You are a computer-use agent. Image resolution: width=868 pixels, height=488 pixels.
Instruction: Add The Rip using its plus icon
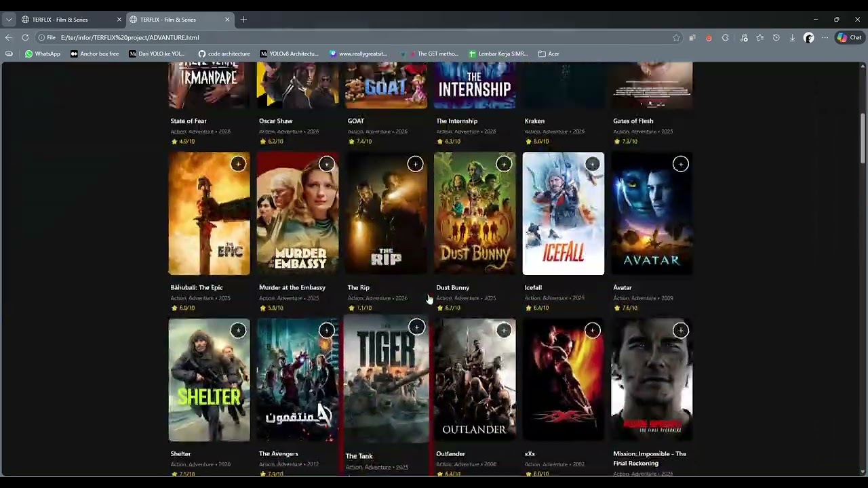click(415, 164)
